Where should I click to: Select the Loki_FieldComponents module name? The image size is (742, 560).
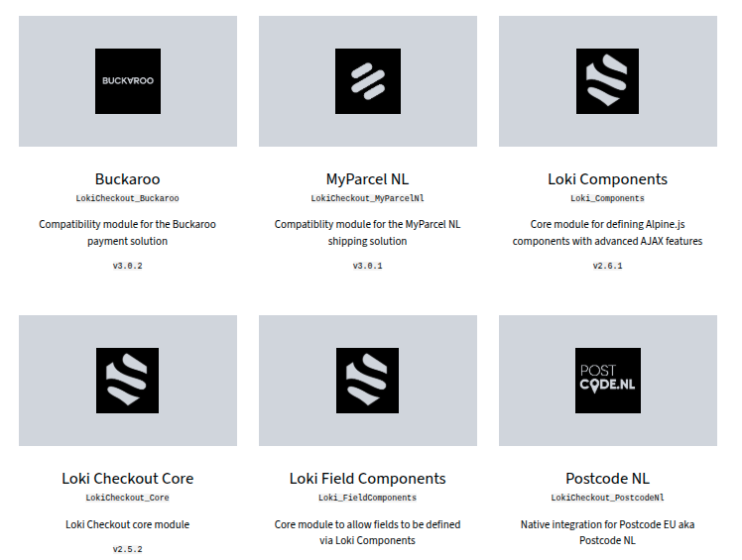[367, 498]
